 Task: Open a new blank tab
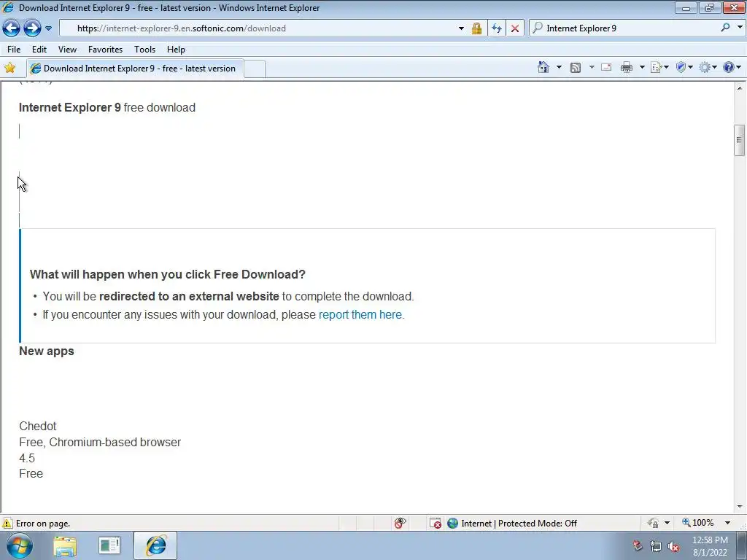(x=255, y=69)
